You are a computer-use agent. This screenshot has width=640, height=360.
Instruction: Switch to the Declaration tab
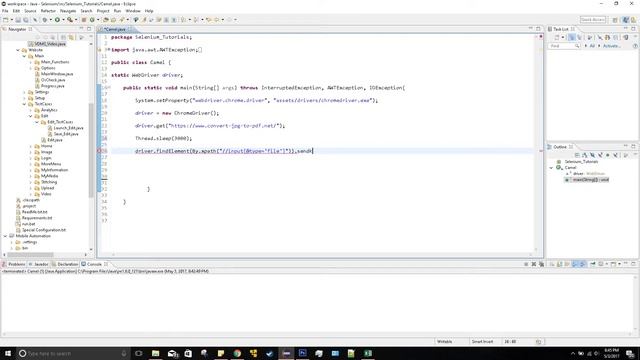(x=65, y=264)
